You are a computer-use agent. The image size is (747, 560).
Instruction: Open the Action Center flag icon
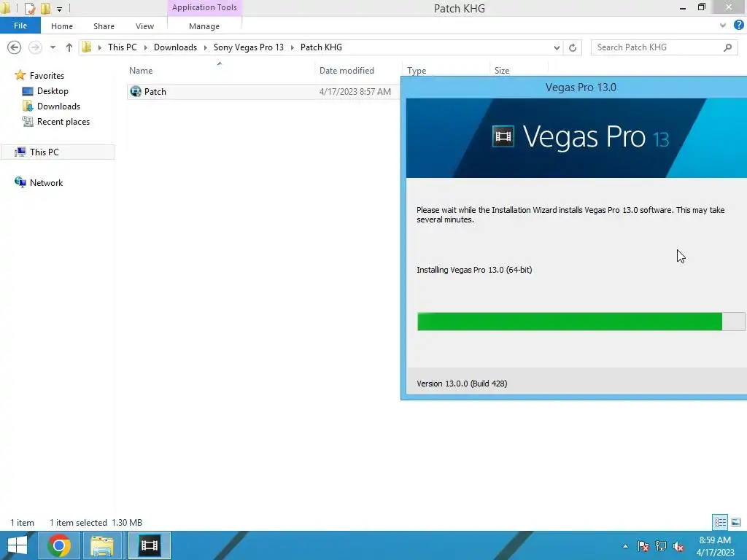pyautogui.click(x=643, y=546)
